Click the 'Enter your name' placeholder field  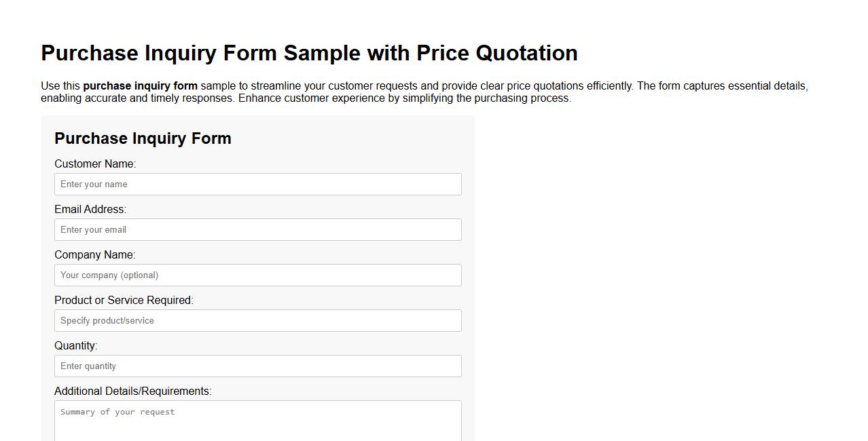[x=258, y=184]
